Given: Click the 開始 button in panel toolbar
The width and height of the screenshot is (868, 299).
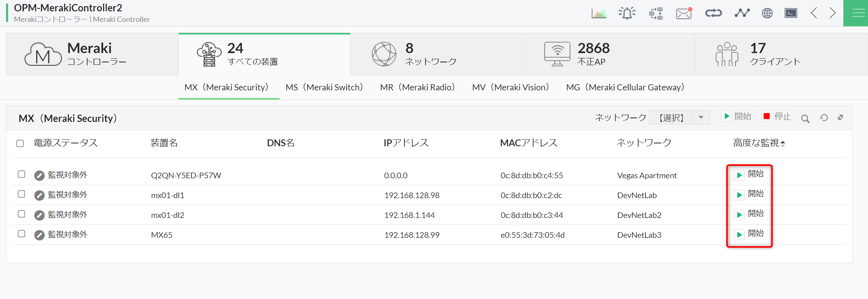Looking at the screenshot, I should click(x=737, y=117).
